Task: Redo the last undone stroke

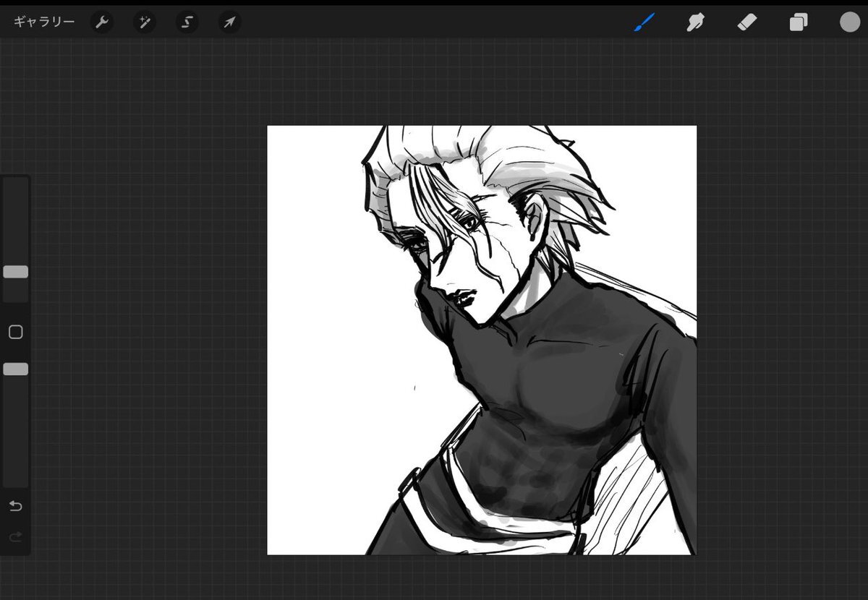Action: click(15, 537)
